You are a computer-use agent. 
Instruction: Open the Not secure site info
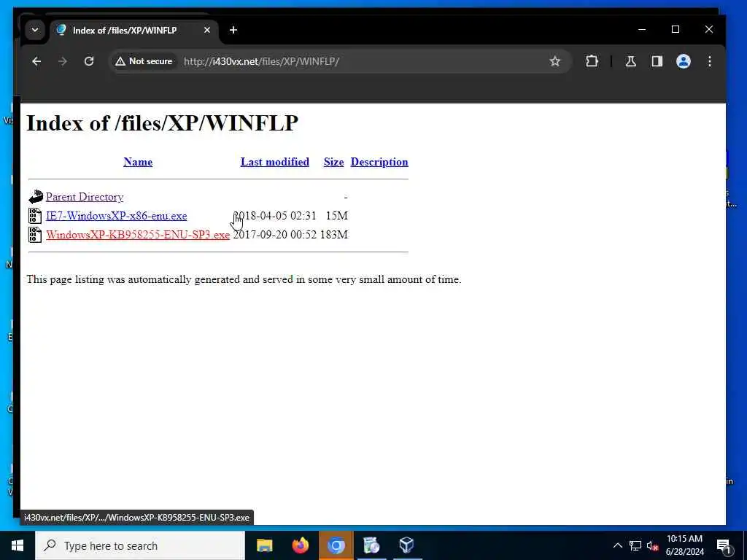coord(144,61)
